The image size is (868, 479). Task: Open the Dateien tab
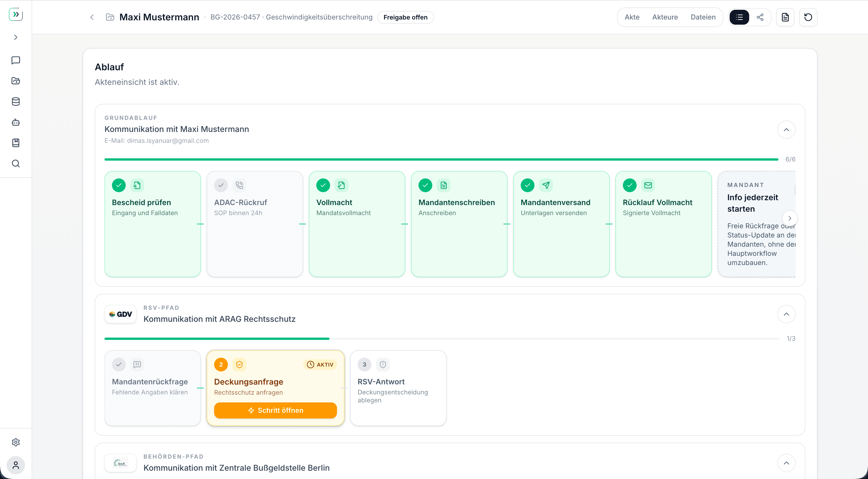(703, 17)
